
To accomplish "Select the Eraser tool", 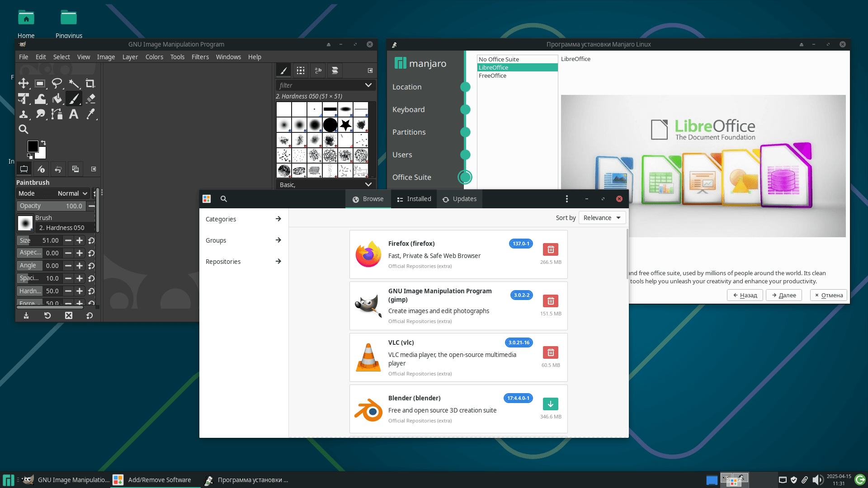I will click(x=90, y=99).
